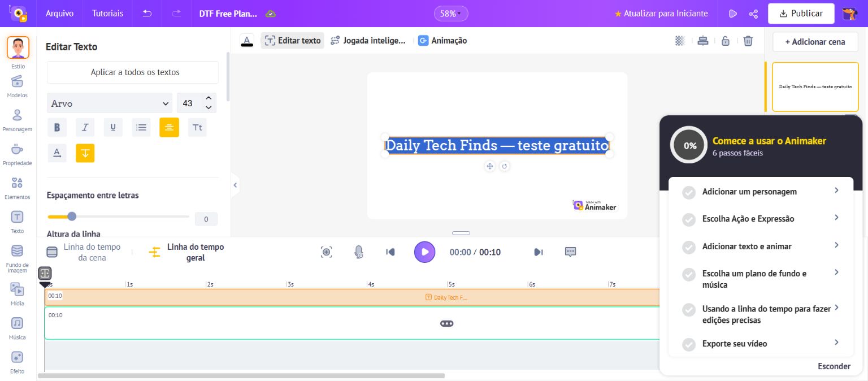This screenshot has width=868, height=381.
Task: Open the share options icon
Action: pos(753,14)
